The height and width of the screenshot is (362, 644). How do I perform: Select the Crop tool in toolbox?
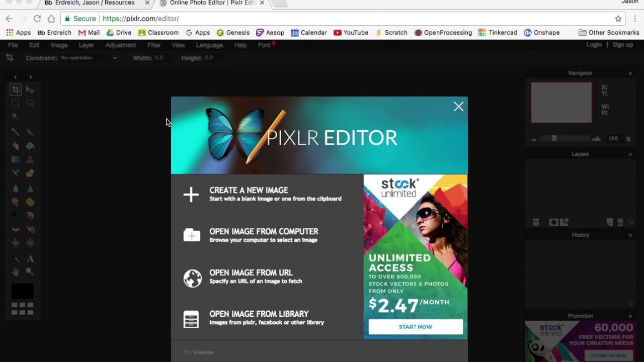pyautogui.click(x=16, y=89)
